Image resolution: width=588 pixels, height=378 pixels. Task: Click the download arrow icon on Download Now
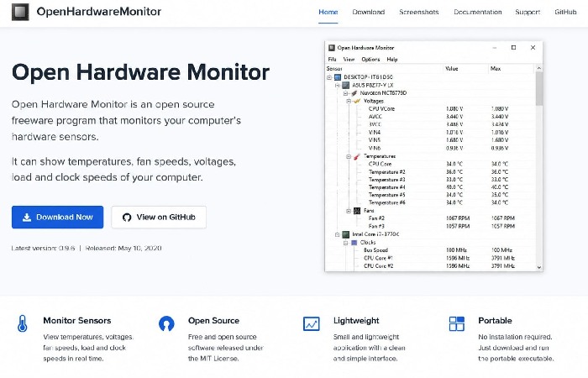pyautogui.click(x=27, y=217)
